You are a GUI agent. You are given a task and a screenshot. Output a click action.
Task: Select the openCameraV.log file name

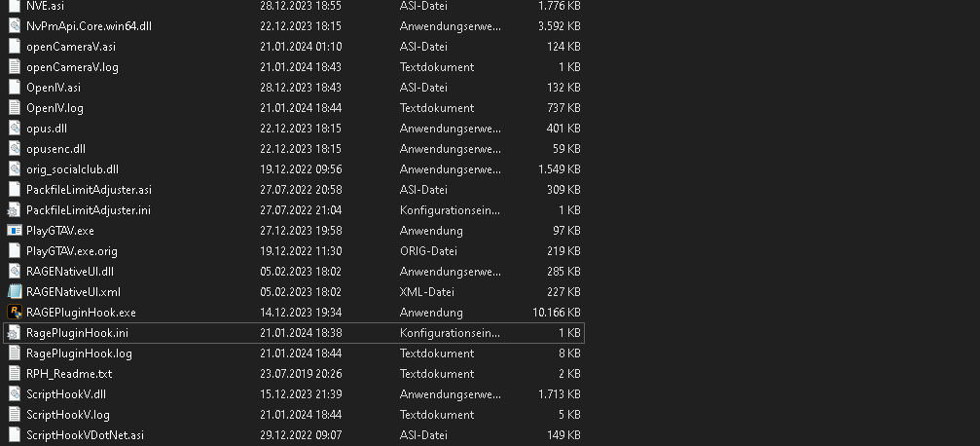(72, 67)
